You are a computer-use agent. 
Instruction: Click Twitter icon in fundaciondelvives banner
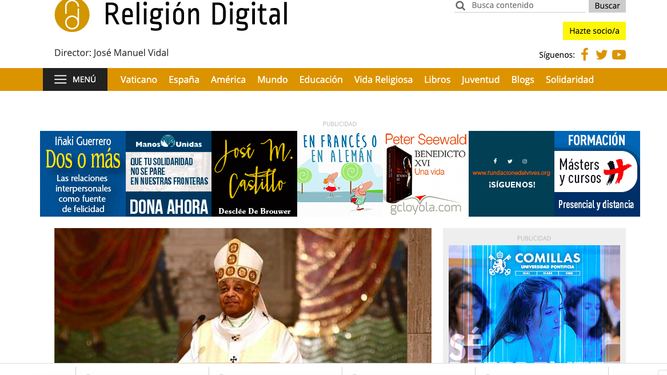[510, 161]
